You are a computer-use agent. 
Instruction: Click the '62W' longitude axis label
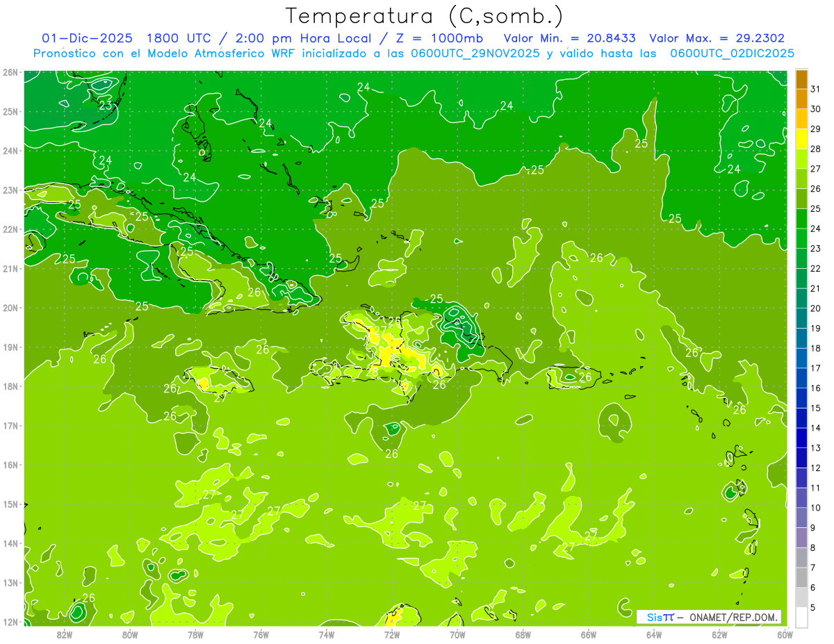tap(719, 634)
